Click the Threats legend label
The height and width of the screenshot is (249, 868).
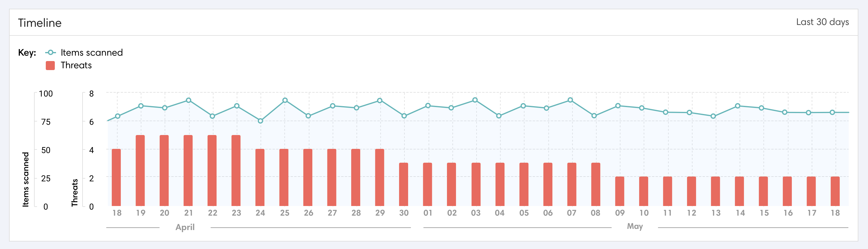tap(76, 65)
